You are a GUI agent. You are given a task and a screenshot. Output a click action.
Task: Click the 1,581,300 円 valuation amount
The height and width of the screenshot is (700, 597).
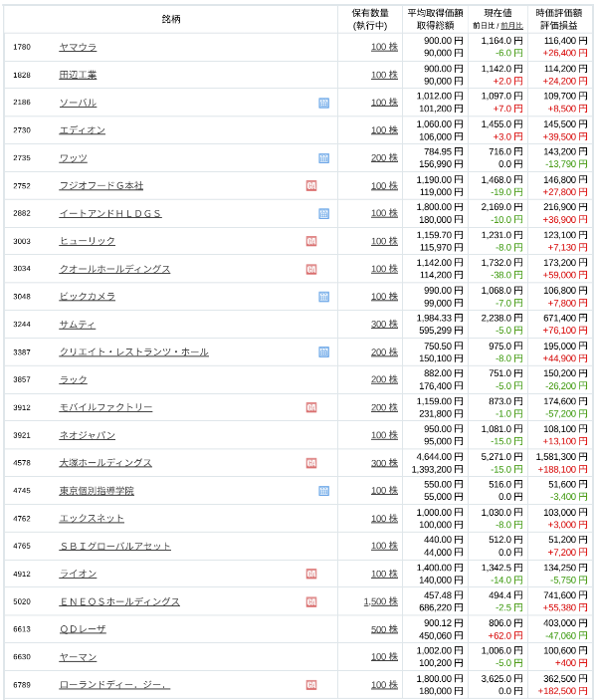pos(562,457)
